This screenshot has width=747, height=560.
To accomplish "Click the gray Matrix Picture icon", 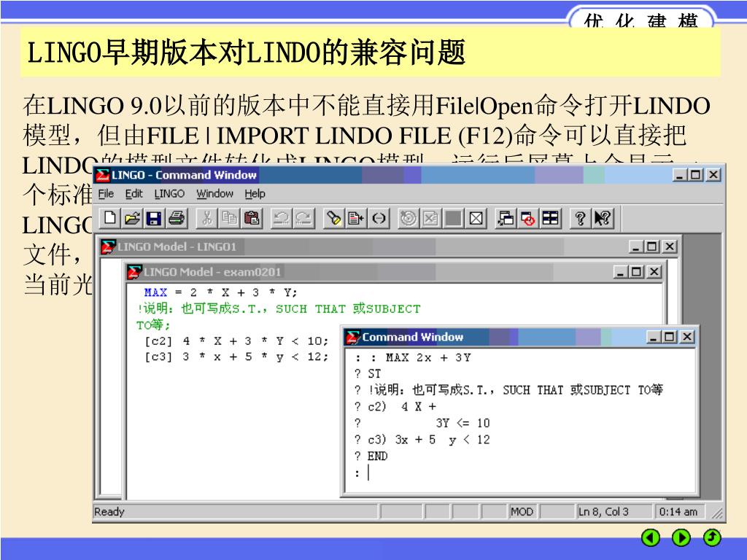I will (x=453, y=219).
